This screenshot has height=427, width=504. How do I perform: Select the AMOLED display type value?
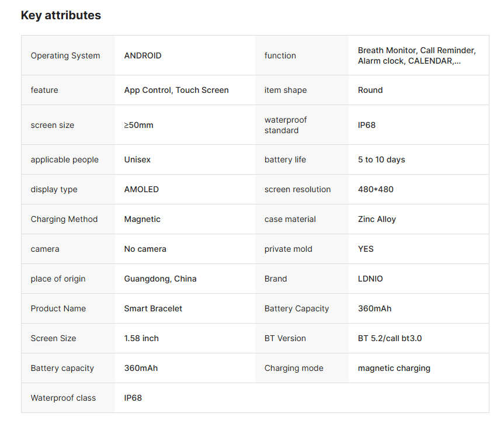pos(141,189)
